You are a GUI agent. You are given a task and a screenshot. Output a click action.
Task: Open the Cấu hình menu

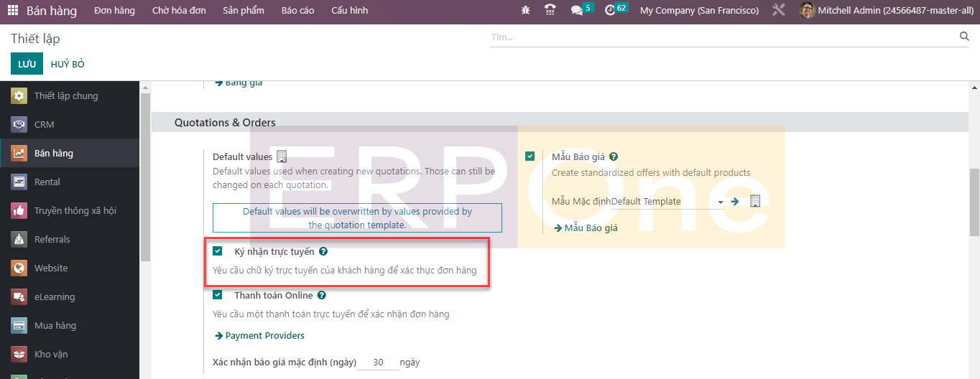point(349,11)
